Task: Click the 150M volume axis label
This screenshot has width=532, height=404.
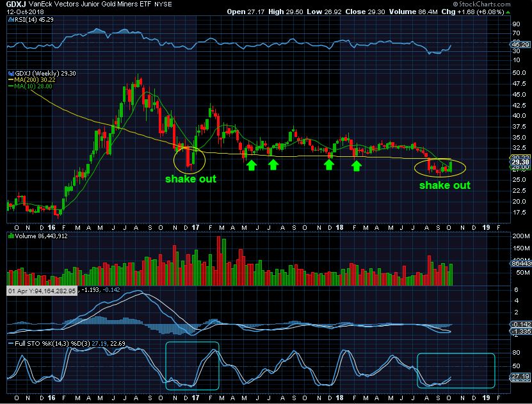Action: 520,248
